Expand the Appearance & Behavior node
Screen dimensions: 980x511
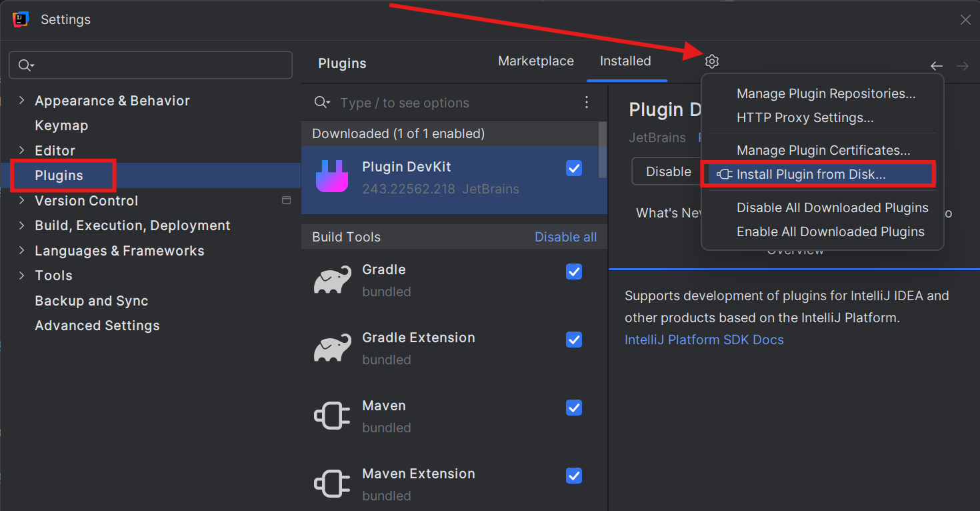(x=22, y=100)
